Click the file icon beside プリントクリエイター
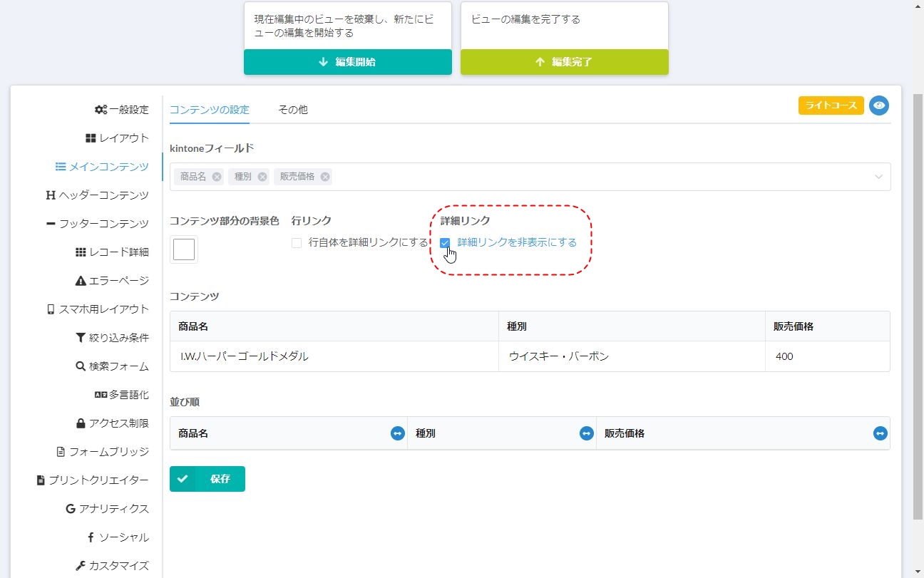Screen dimensions: 924x578 41,480
